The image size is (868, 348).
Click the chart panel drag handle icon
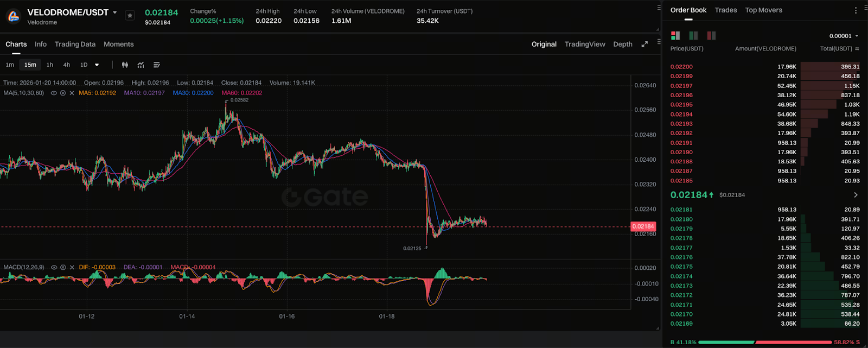[x=659, y=41]
